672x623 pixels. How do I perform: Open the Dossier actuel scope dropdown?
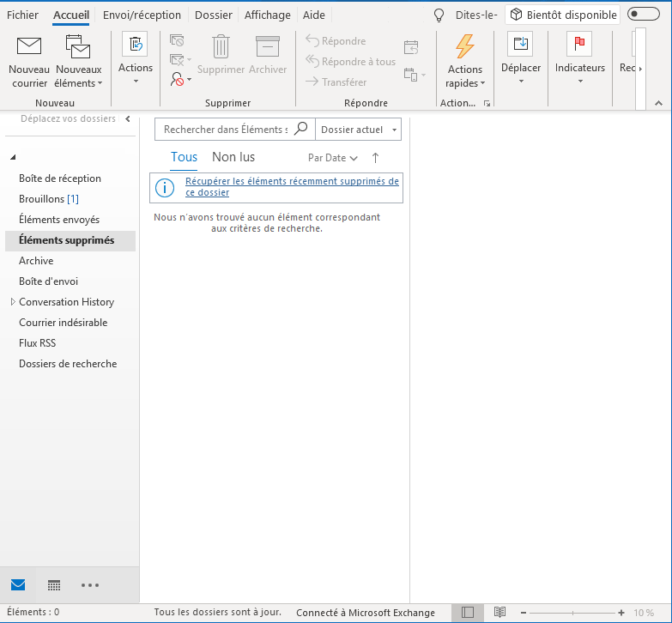point(358,130)
